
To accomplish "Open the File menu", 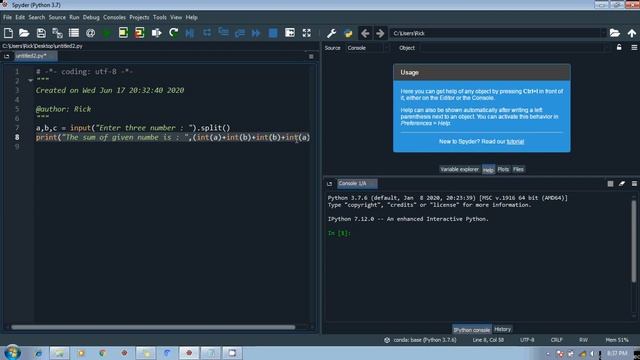I will click(7, 17).
